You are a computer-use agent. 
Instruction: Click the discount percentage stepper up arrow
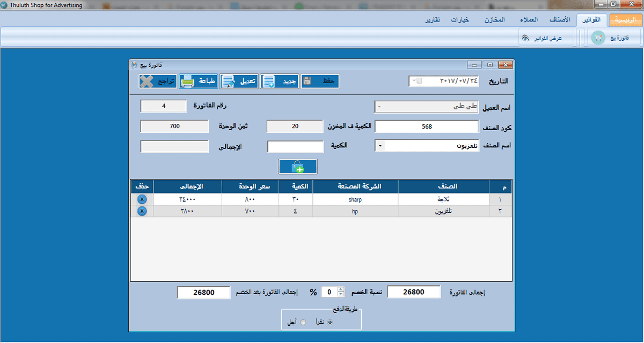[x=340, y=289]
